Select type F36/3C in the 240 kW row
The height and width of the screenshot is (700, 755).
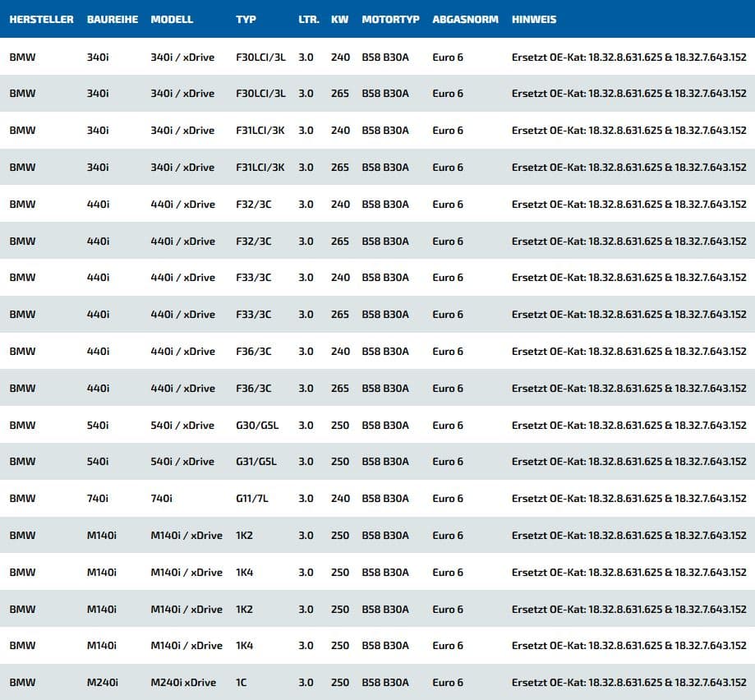(x=253, y=352)
